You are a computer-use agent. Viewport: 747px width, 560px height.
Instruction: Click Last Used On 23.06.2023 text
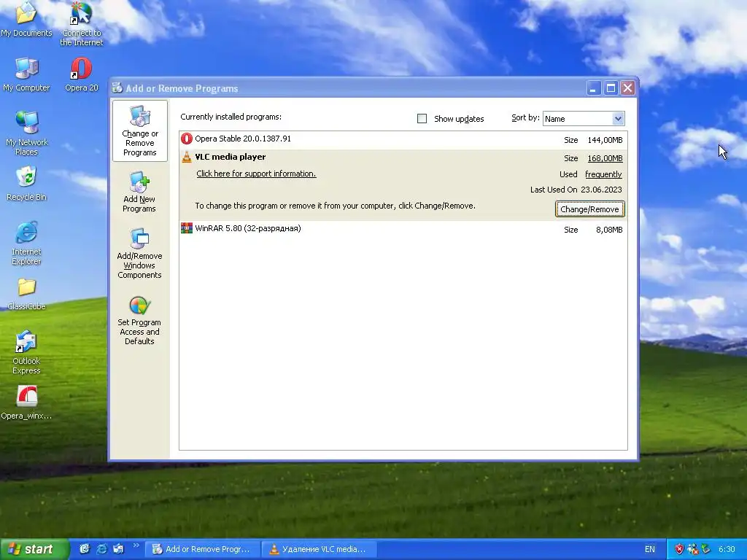(576, 190)
